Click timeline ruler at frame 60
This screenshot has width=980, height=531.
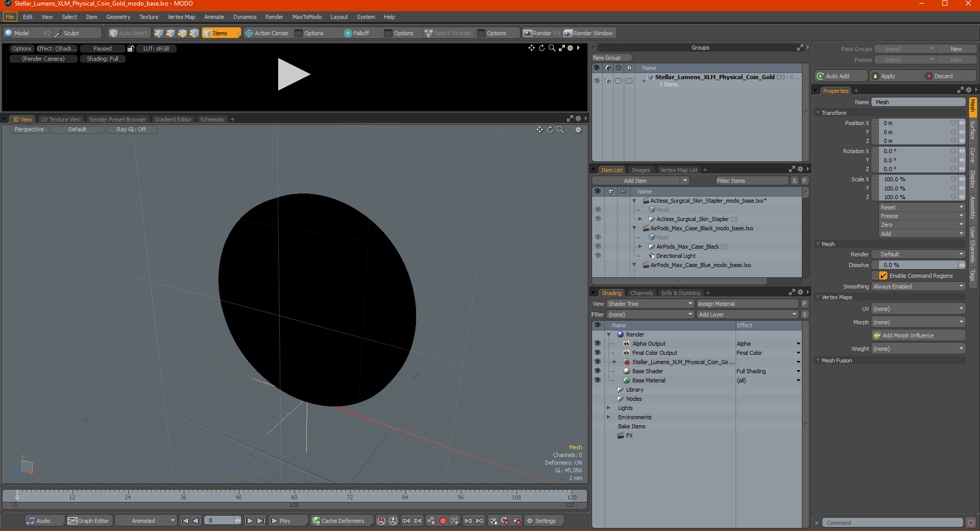coord(294,494)
